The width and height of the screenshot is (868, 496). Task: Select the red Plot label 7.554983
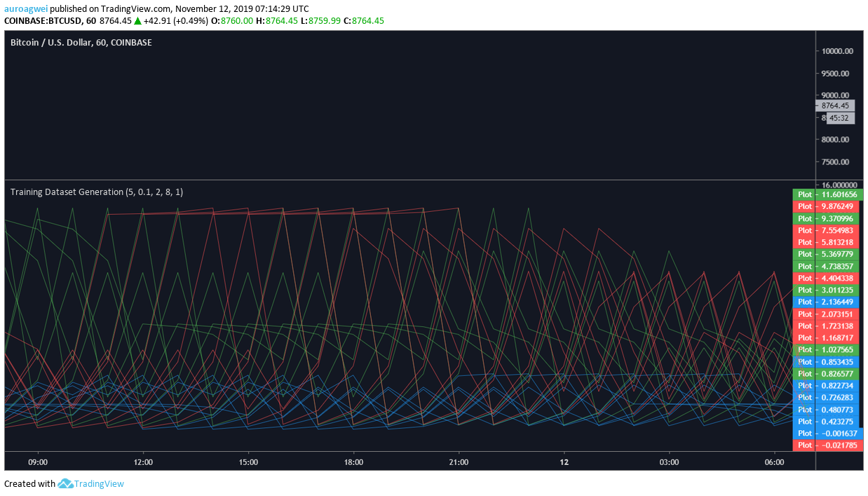[x=825, y=230]
